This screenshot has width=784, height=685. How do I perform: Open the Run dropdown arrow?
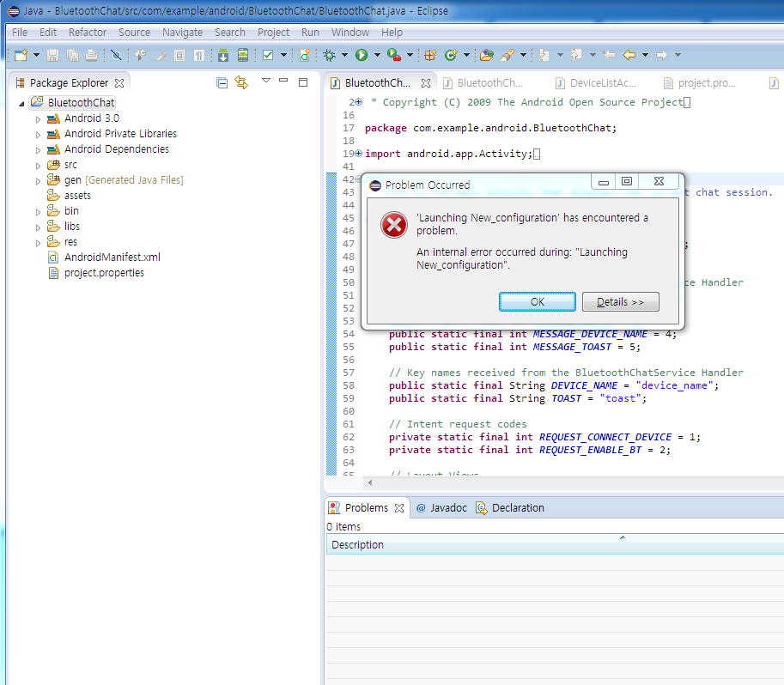[377, 55]
